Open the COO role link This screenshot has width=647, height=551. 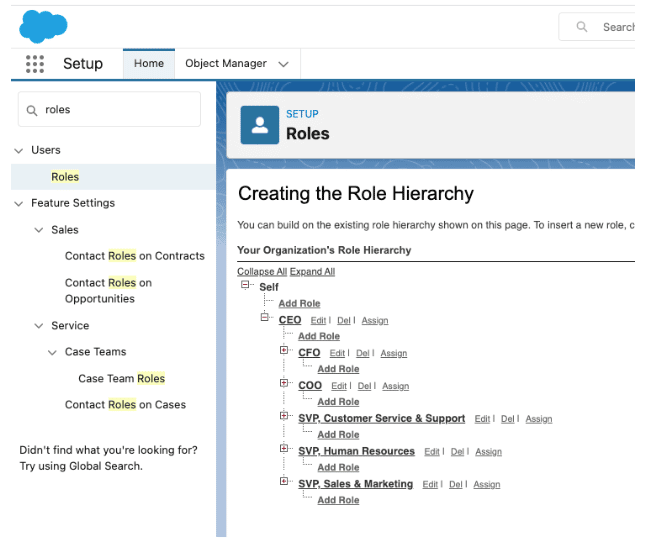tap(310, 385)
